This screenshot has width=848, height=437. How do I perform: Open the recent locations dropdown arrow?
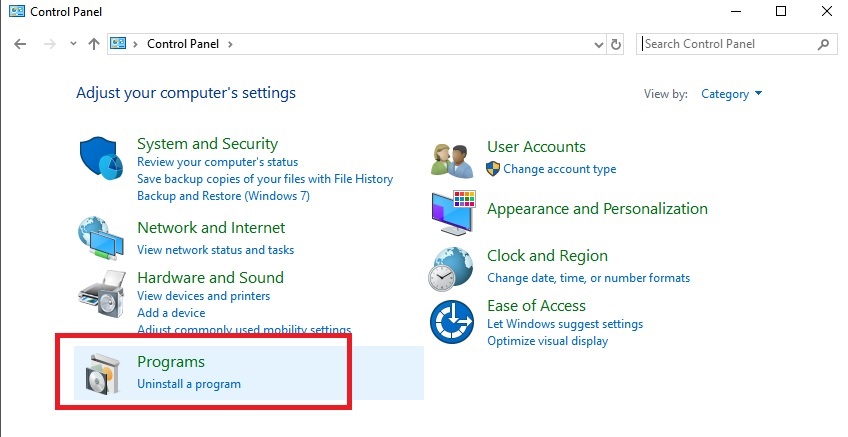click(x=73, y=44)
